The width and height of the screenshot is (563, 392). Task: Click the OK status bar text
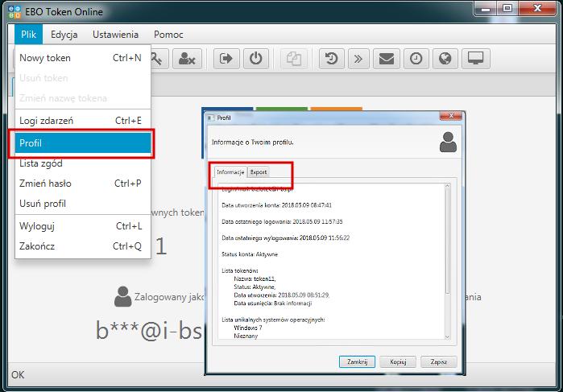pyautogui.click(x=18, y=375)
